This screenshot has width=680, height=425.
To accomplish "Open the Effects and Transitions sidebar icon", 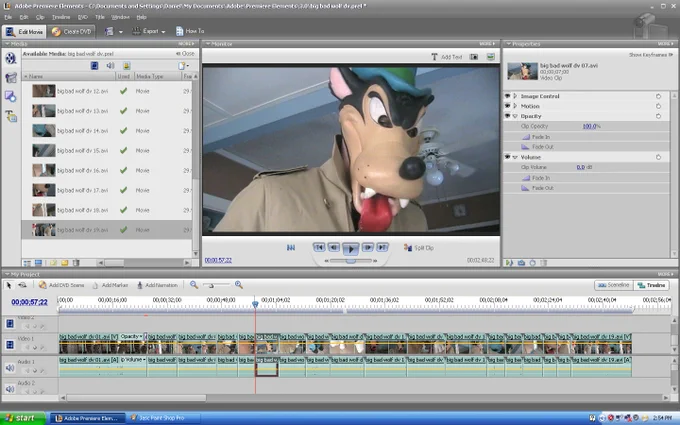I will 10,96.
